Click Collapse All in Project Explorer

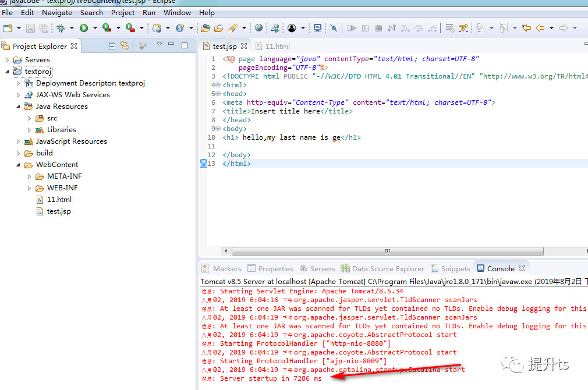pos(111,46)
